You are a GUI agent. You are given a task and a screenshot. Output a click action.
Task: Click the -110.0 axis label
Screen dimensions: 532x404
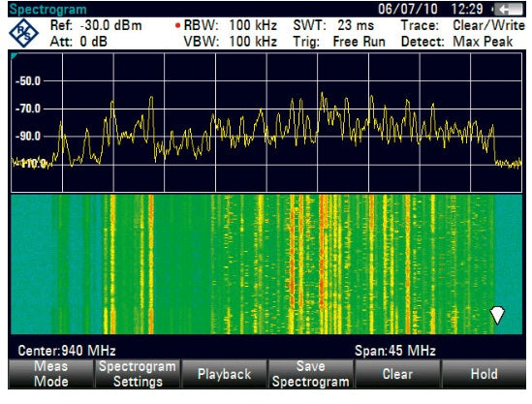pyautogui.click(x=32, y=164)
